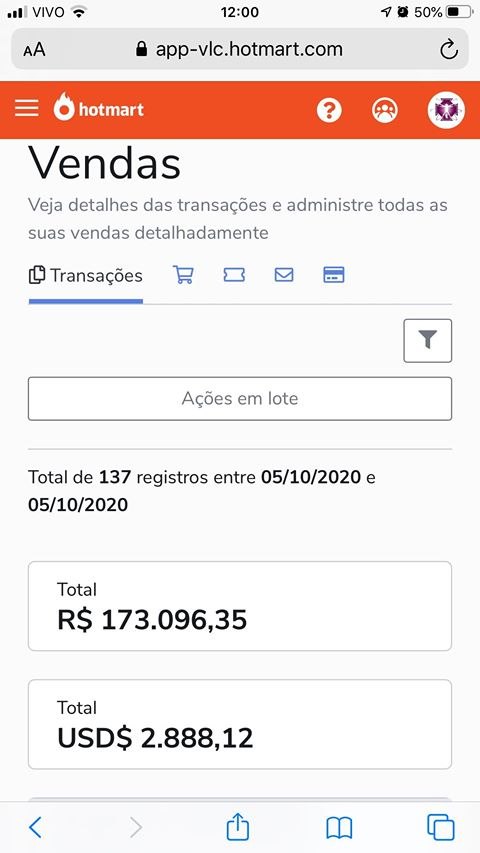Image resolution: width=480 pixels, height=853 pixels.
Task: Tap the Total R$ 173.096,35 card
Action: (x=240, y=606)
